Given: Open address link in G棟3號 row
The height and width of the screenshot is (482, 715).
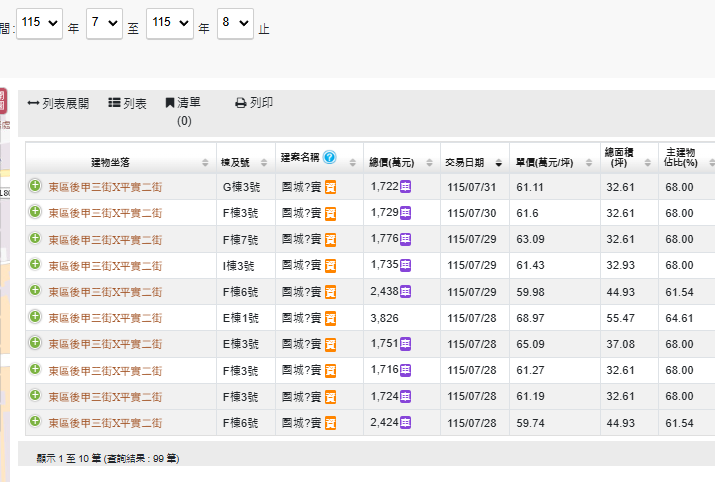Looking at the screenshot, I should pyautogui.click(x=105, y=187).
